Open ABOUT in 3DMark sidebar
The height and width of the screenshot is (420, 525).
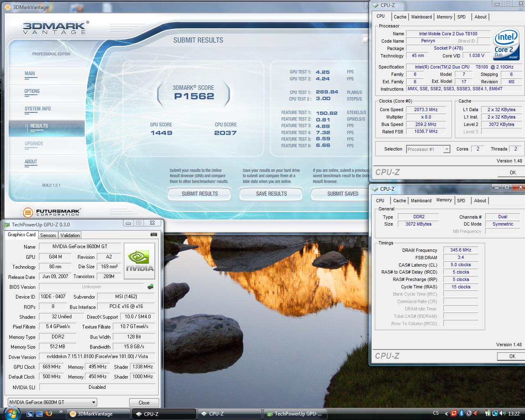[x=31, y=162]
